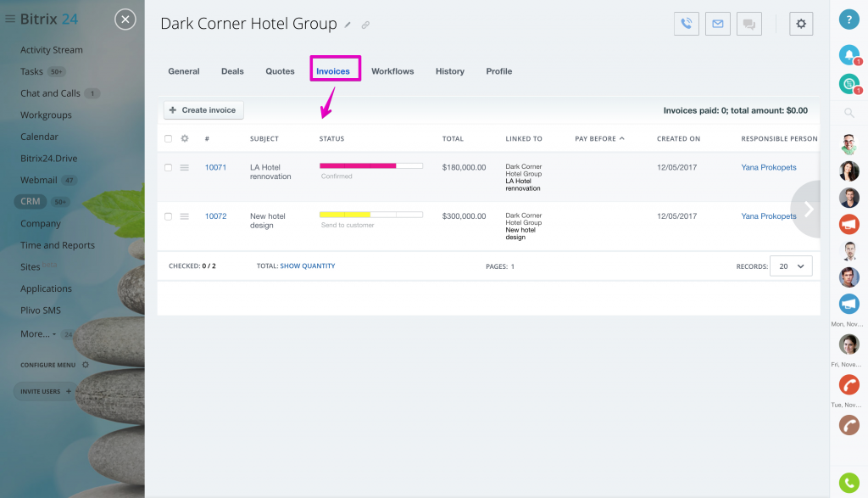Open green chat messages icon with badge
Viewport: 868px width, 498px height.
(849, 84)
